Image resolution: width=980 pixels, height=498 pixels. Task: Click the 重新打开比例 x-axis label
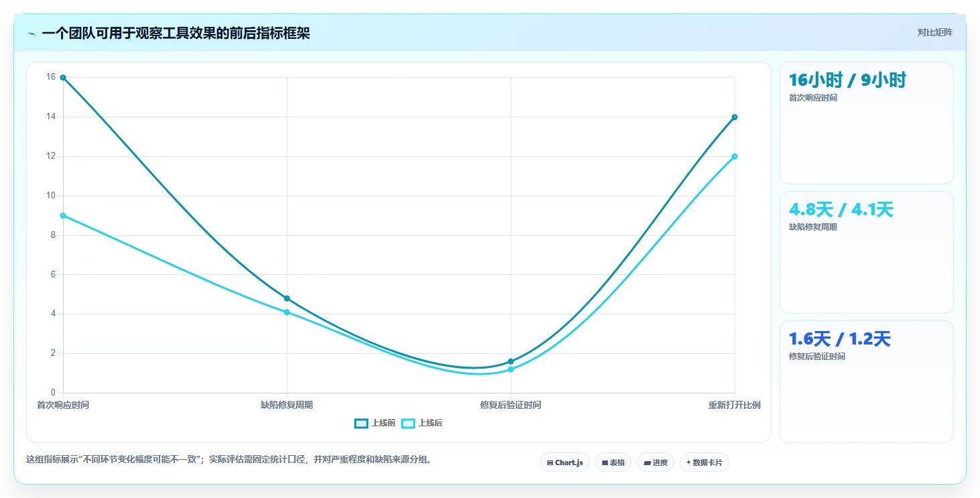[735, 405]
